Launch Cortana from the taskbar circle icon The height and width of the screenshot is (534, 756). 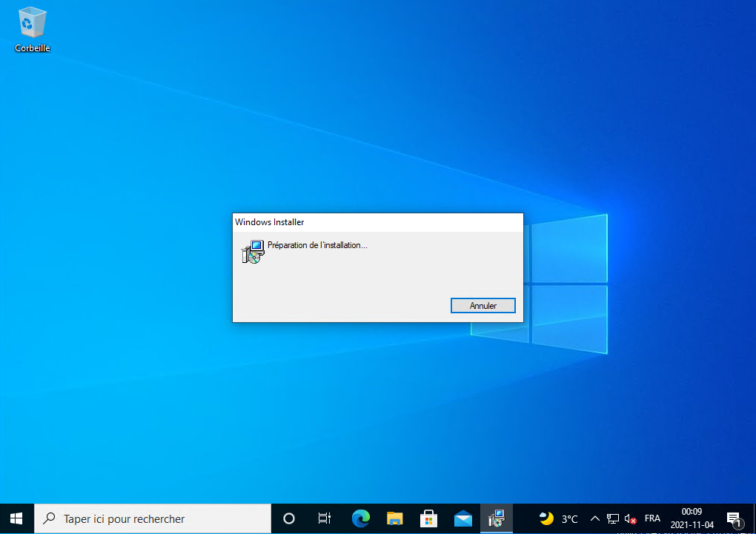pyautogui.click(x=289, y=518)
